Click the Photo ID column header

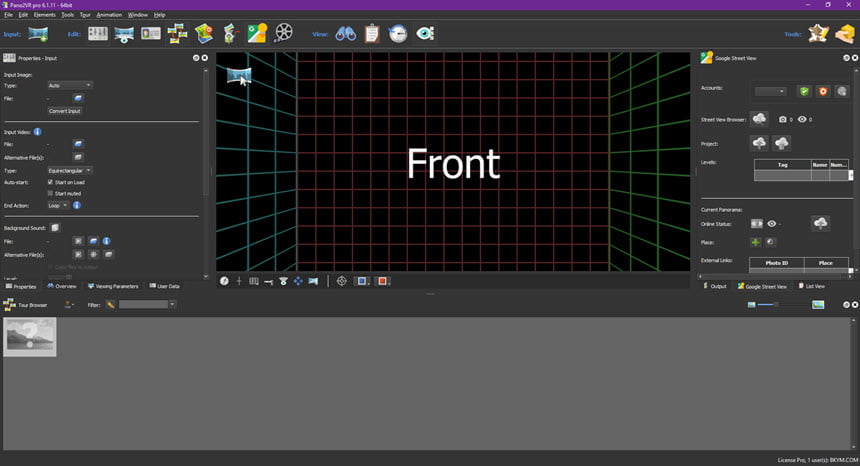click(777, 263)
